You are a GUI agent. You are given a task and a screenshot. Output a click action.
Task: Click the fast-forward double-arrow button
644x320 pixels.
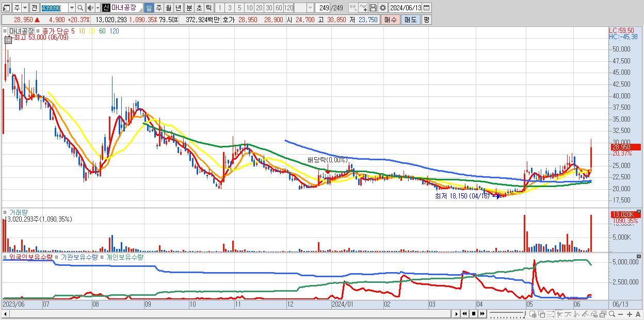click(482, 314)
